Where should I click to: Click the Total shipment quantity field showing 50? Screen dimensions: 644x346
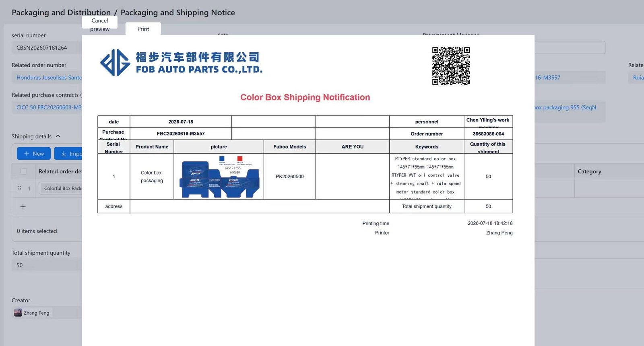47,265
